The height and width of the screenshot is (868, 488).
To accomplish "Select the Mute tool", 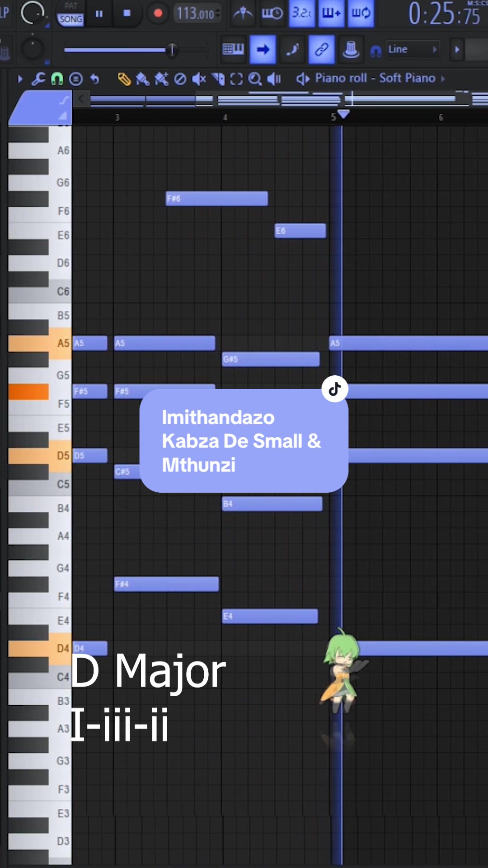I will (199, 79).
